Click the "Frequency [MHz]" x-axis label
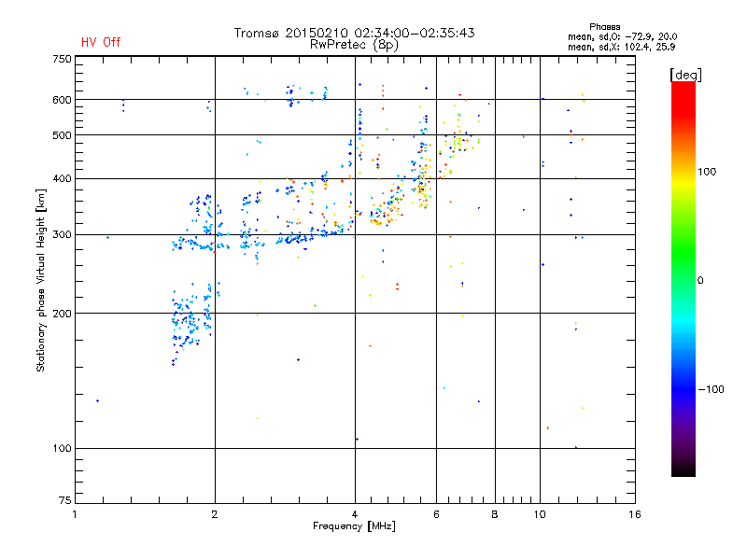Screen dimensions: 747x560 point(354,527)
